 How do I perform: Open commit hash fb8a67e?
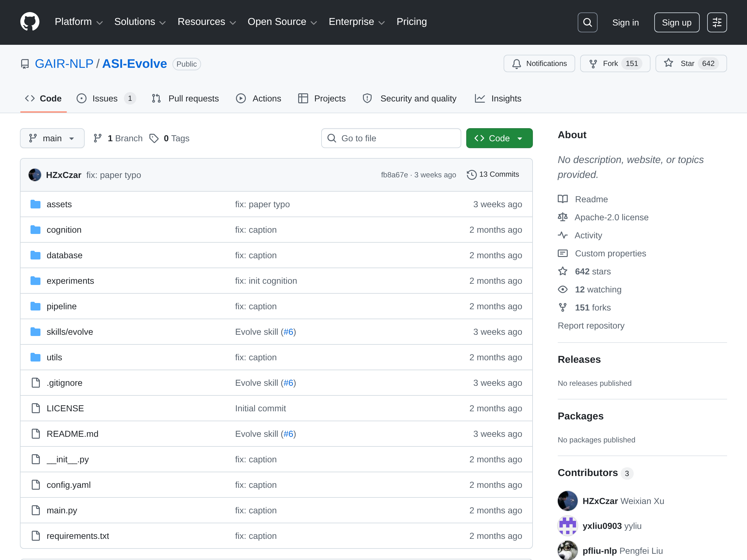tap(394, 175)
